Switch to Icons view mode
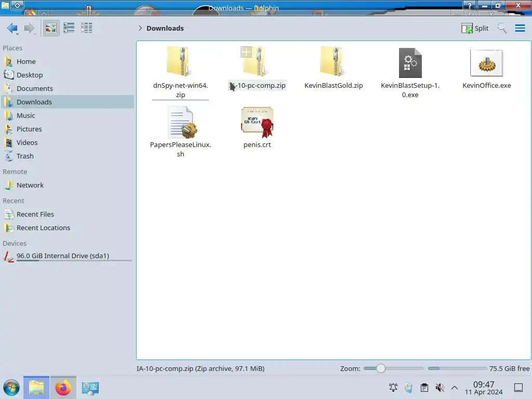 coord(51,28)
